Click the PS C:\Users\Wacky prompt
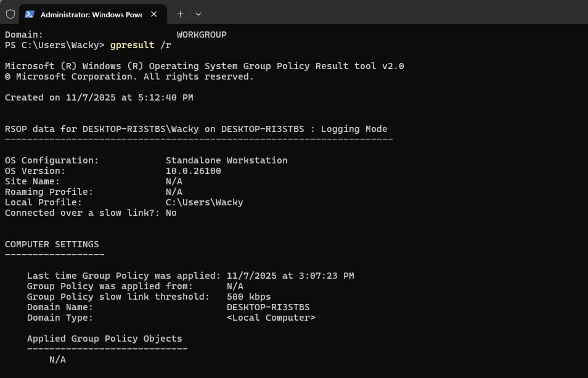The width and height of the screenshot is (588, 378). [54, 45]
